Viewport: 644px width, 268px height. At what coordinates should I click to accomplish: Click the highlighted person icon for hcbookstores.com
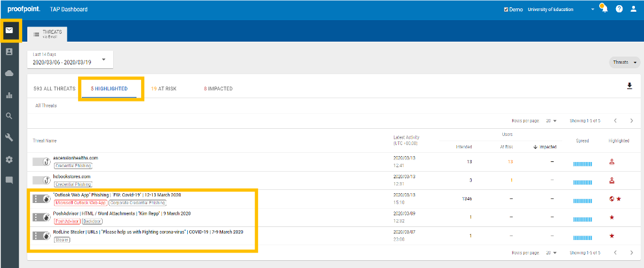(x=612, y=180)
